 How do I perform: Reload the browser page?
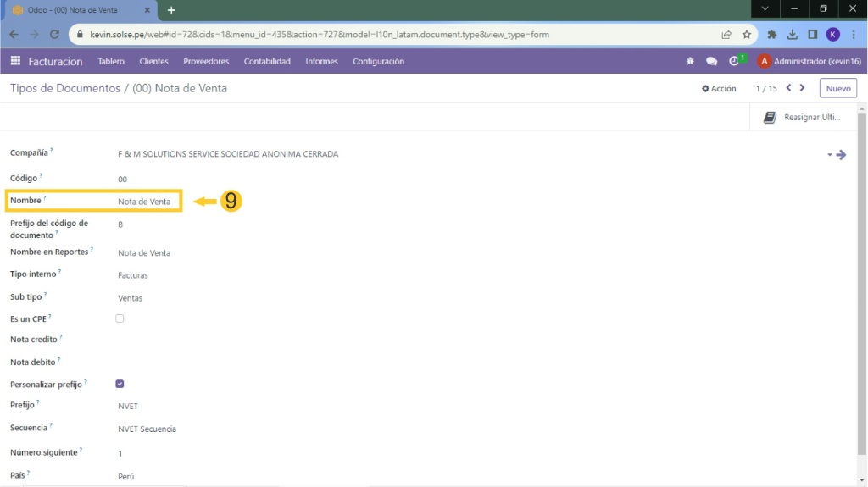tap(55, 35)
